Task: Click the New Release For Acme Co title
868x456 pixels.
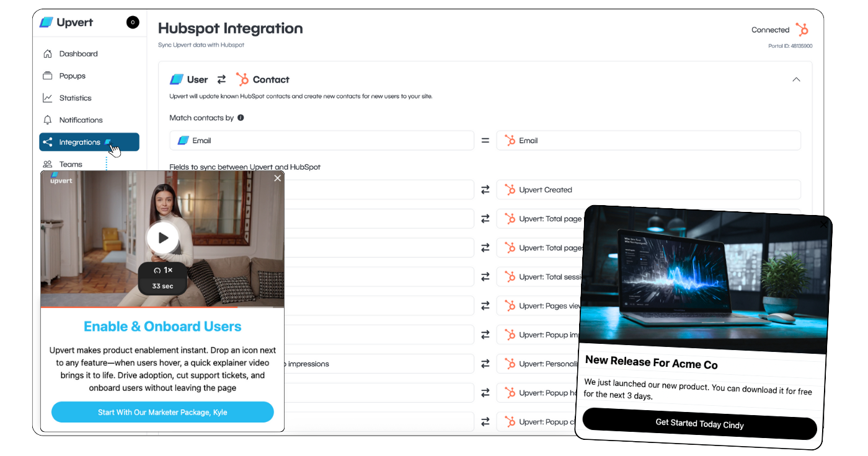Action: coord(652,362)
